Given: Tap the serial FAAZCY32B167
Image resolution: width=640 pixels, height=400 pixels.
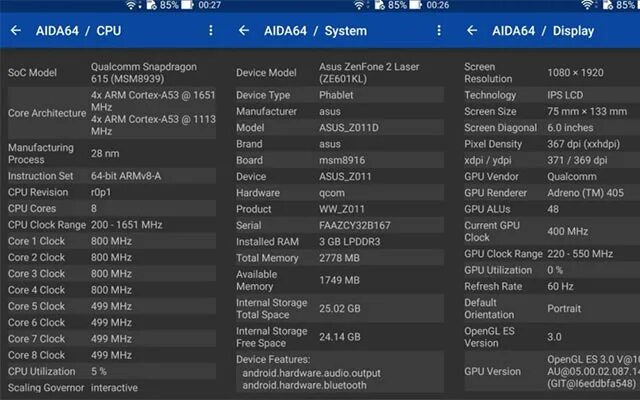Looking at the screenshot, I should 355,225.
